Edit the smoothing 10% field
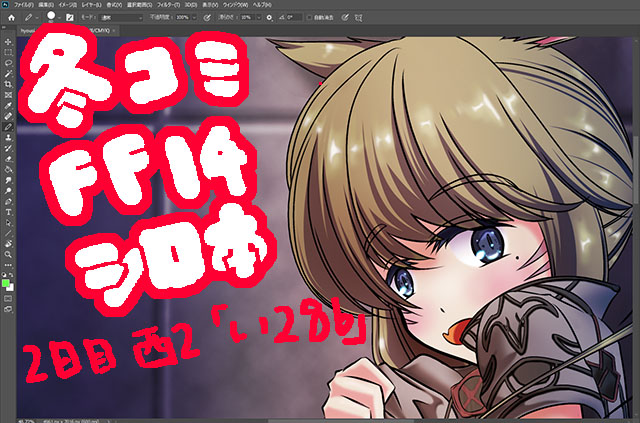The image size is (640, 423). point(247,18)
